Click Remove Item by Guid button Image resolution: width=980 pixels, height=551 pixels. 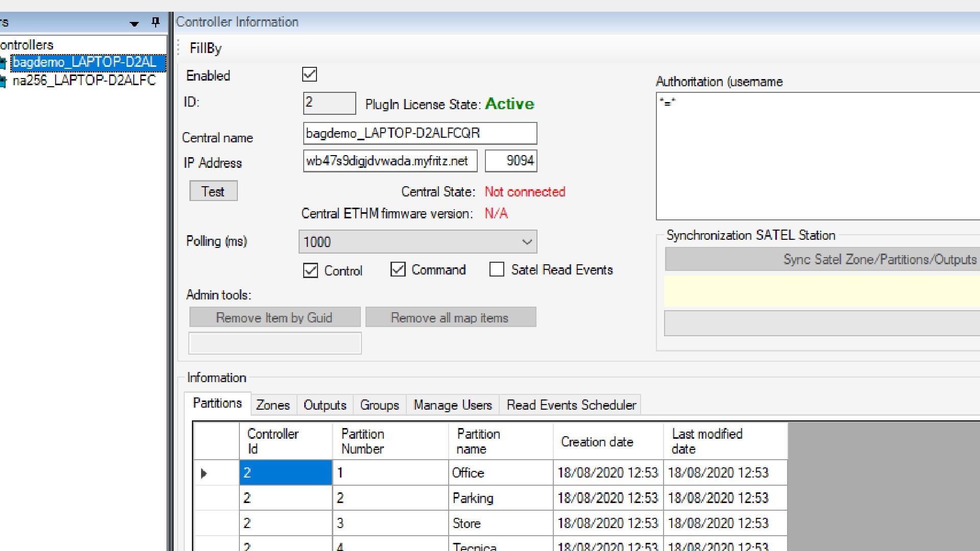(275, 317)
